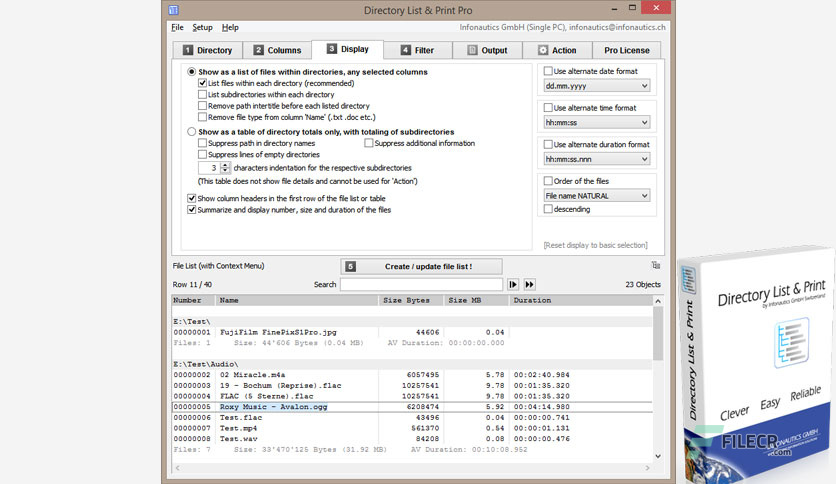This screenshot has height=484, width=836.
Task: Select the 'FLAC (5 Sterne).flac' row
Action: pos(412,396)
